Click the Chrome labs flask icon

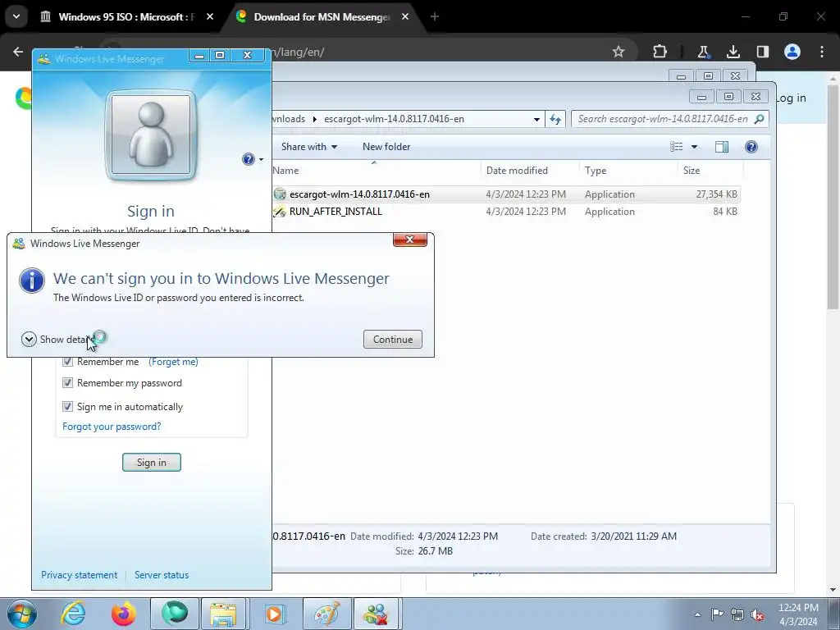tap(703, 52)
